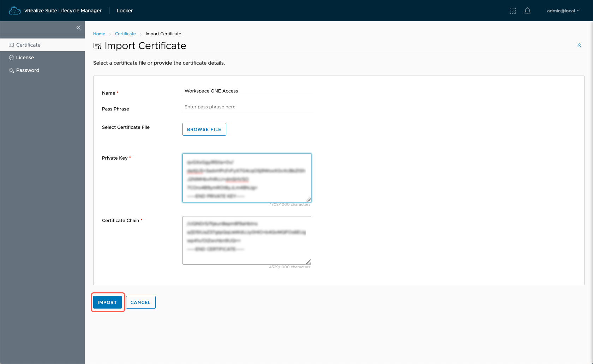Image resolution: width=593 pixels, height=364 pixels.
Task: Collapse the page header with up chevrons
Action: point(579,46)
